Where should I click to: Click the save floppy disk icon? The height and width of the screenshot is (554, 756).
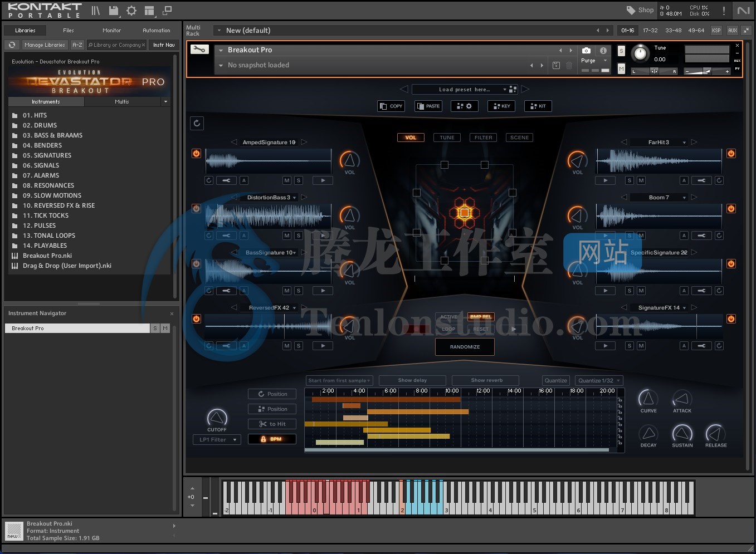click(114, 10)
